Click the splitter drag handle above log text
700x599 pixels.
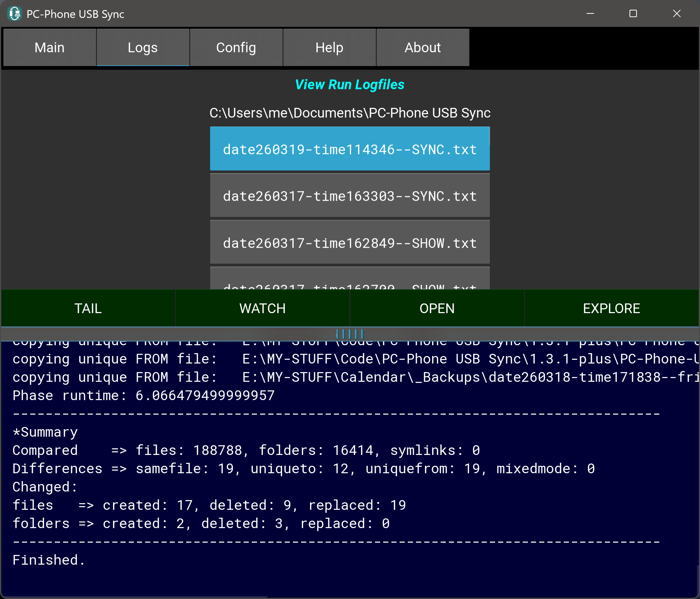click(x=350, y=333)
